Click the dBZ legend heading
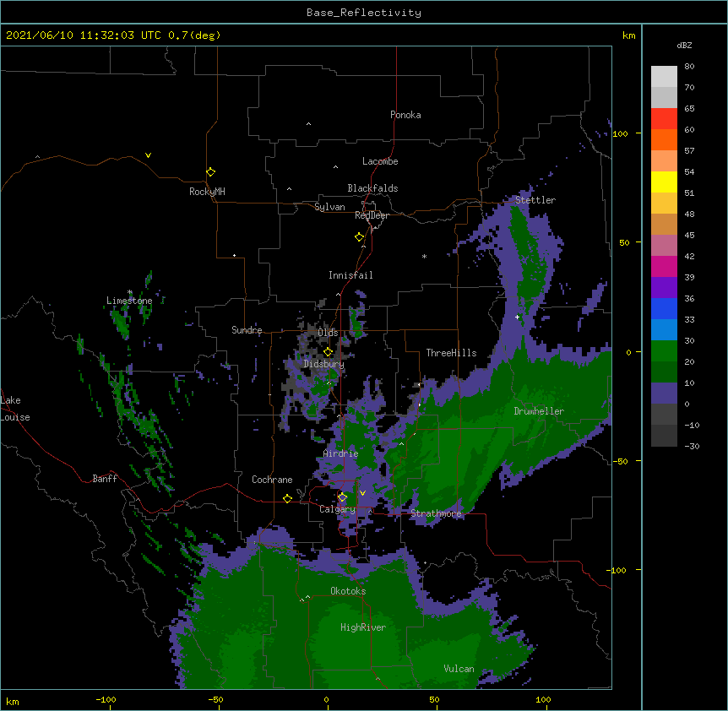Screen dimensions: 728x711 684,45
